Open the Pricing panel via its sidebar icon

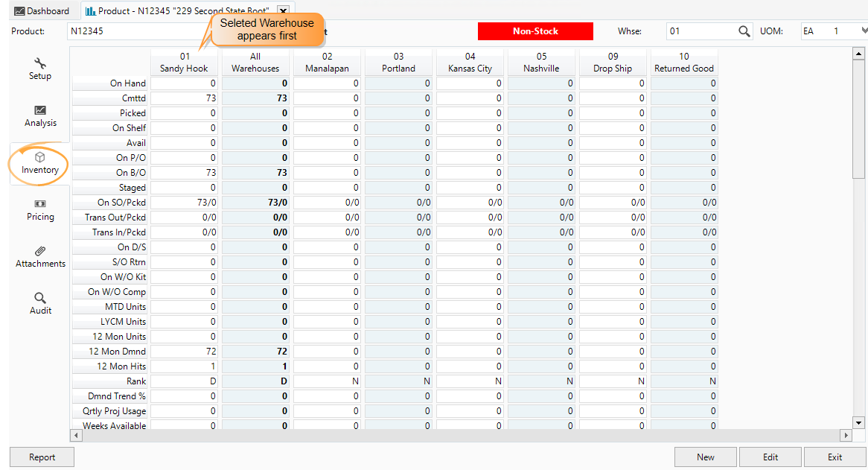[x=39, y=204]
